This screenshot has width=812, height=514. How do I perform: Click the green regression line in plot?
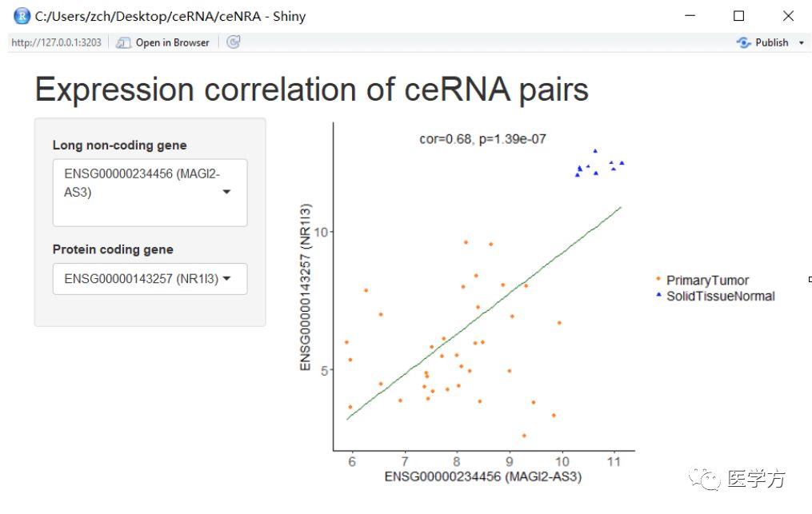484,313
